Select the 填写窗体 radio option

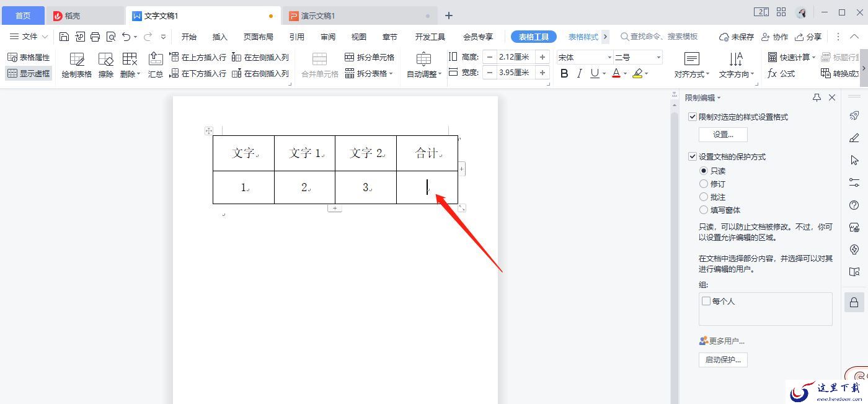tap(704, 210)
